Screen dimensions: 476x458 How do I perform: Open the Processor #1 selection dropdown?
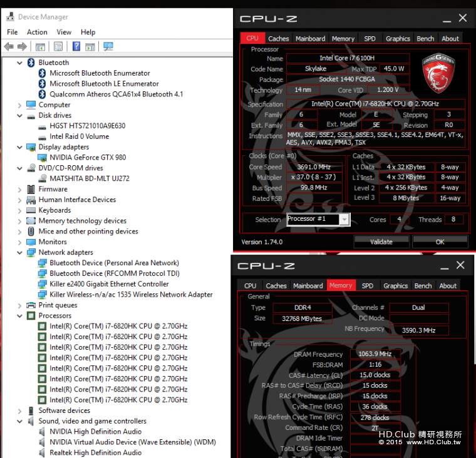click(344, 219)
